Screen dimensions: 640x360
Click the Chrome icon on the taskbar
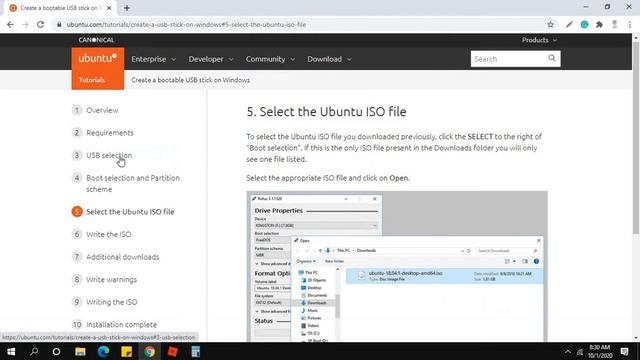click(149, 351)
